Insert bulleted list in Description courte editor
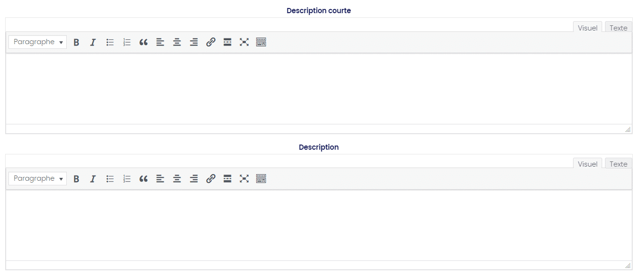 click(x=110, y=42)
